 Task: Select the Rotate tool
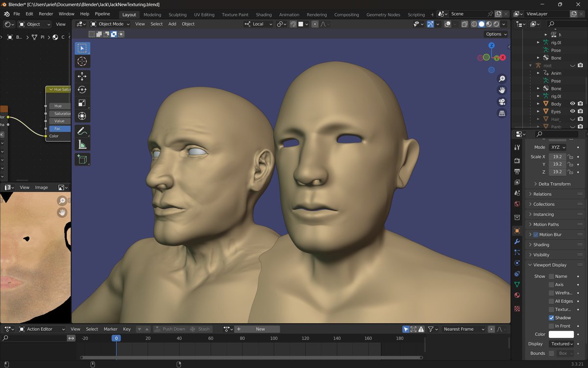[82, 90]
